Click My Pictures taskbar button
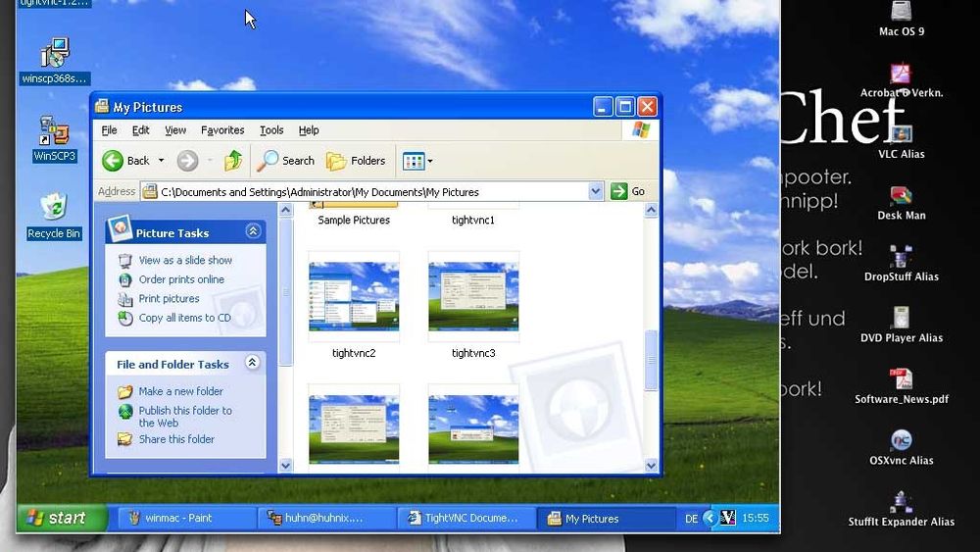This screenshot has width=980, height=552. point(607,518)
